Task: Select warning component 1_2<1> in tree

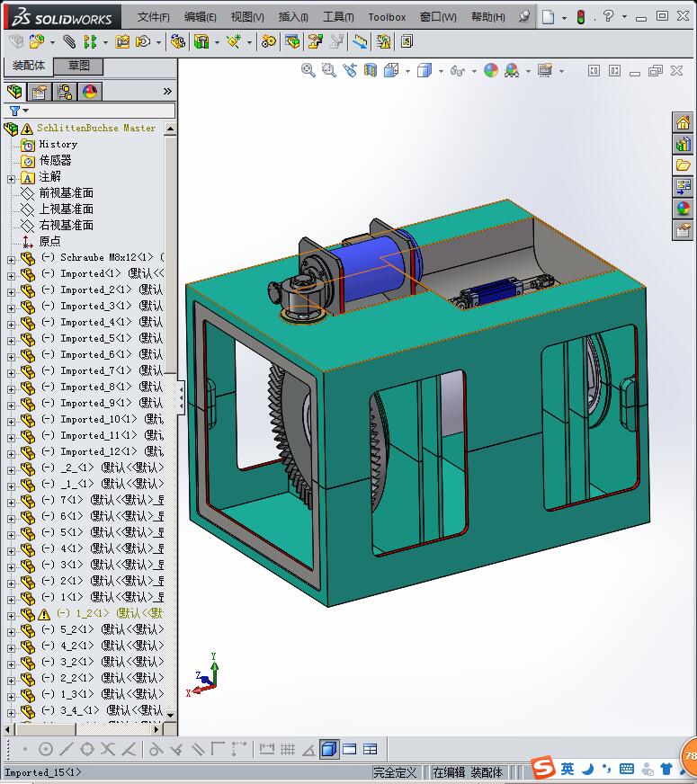Action: coord(109,613)
